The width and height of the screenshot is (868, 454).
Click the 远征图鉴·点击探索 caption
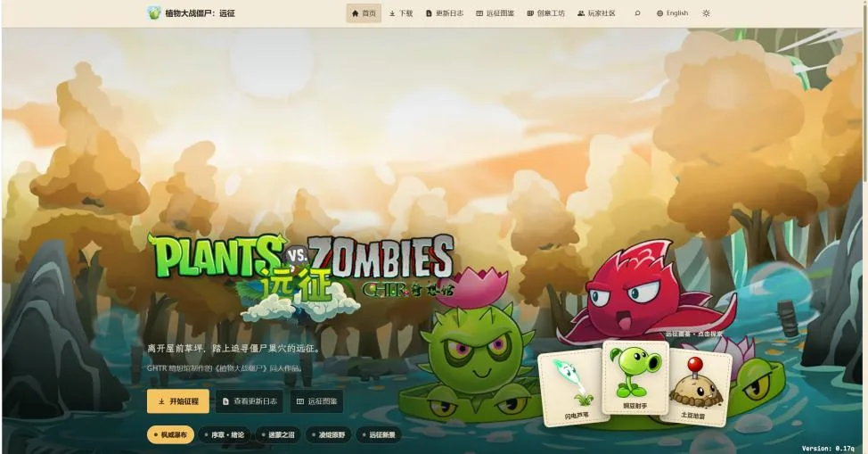click(x=694, y=334)
